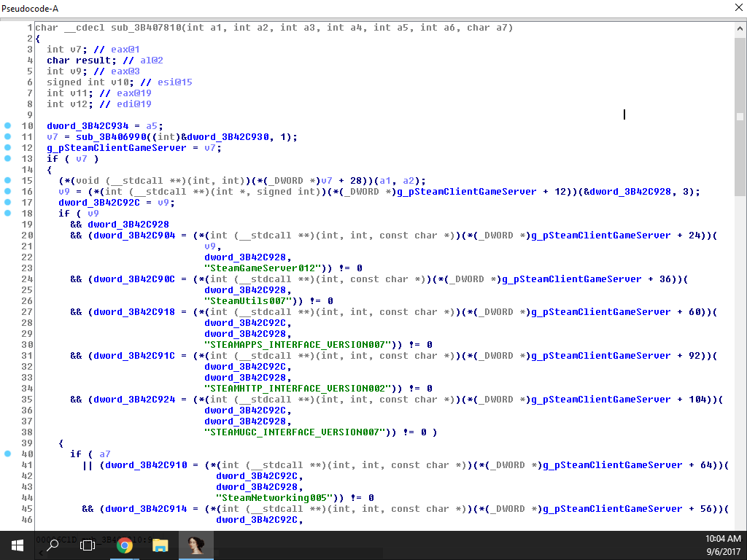Screen dimensions: 747x560
Task: Select dword_3B42C930 on line 11
Action: (x=228, y=137)
